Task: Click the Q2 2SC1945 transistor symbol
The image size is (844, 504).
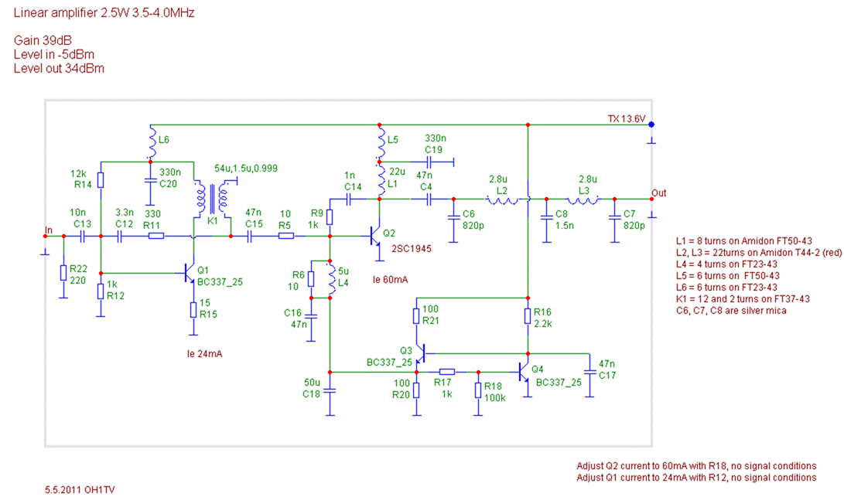Action: [375, 237]
